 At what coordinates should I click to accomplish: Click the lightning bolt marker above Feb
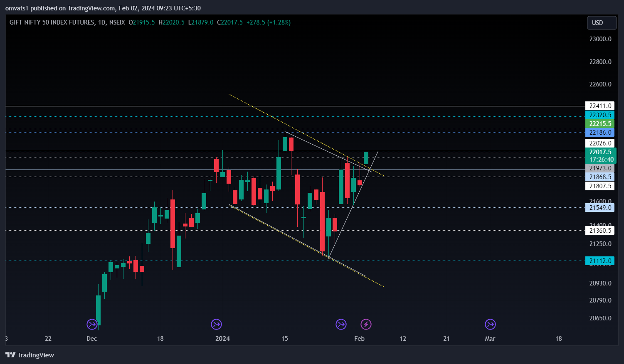pyautogui.click(x=366, y=324)
